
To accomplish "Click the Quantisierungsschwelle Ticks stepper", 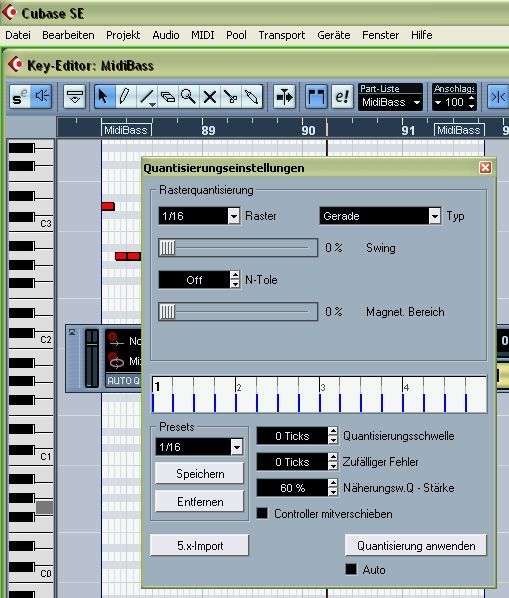I will click(333, 436).
